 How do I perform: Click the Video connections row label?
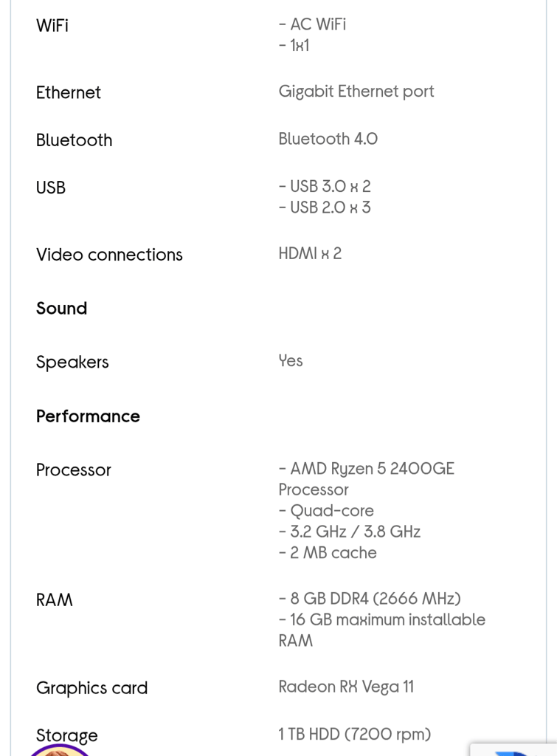(x=109, y=255)
